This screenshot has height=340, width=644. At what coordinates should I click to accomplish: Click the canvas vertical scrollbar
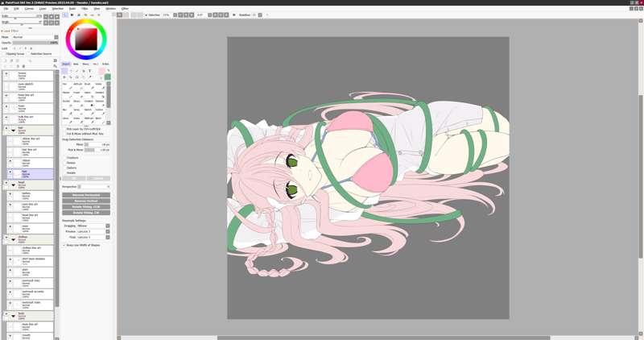[640, 176]
